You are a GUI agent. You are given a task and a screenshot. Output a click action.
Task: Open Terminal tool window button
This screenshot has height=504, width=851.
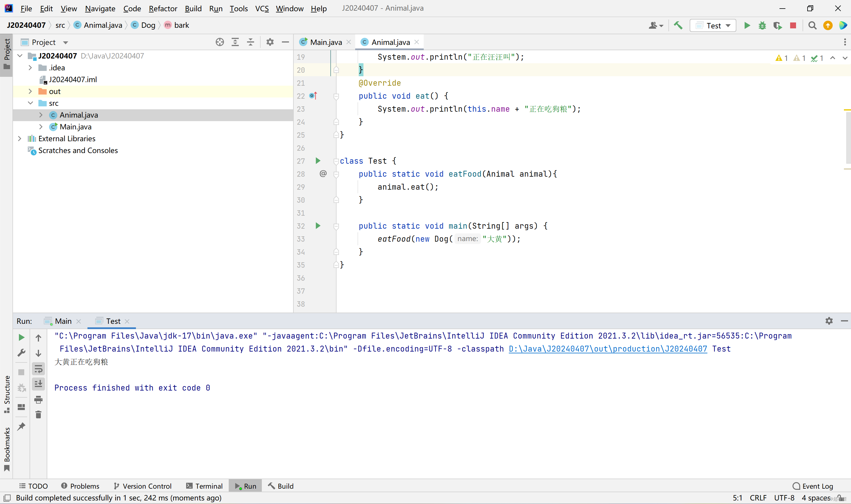tap(204, 486)
